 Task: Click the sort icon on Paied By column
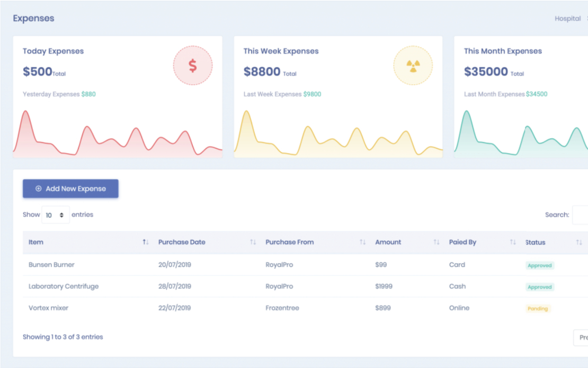(x=513, y=242)
